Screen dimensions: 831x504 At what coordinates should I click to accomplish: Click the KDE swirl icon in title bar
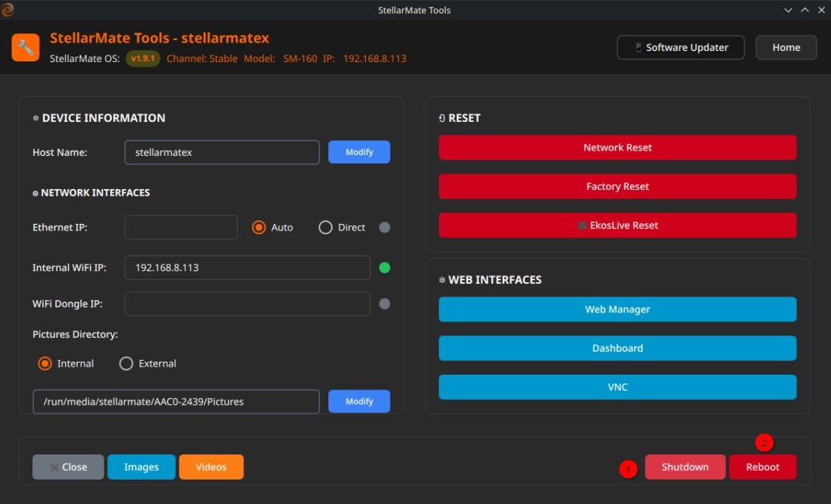pos(7,10)
